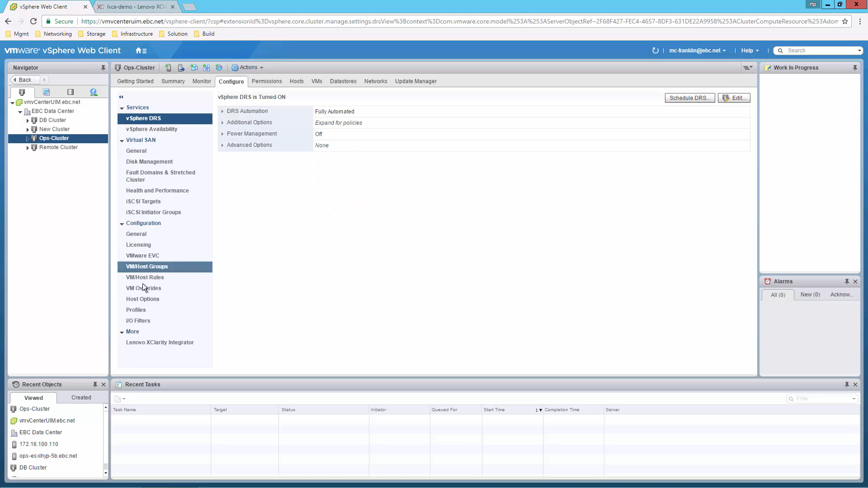Click the Work In Progress panel icon
868x488 pixels.
768,67
